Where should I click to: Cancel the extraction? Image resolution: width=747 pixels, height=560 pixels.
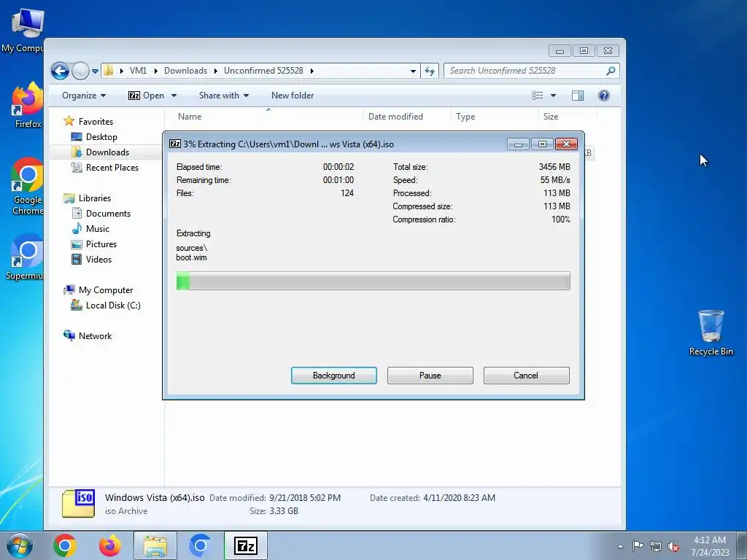click(x=526, y=376)
